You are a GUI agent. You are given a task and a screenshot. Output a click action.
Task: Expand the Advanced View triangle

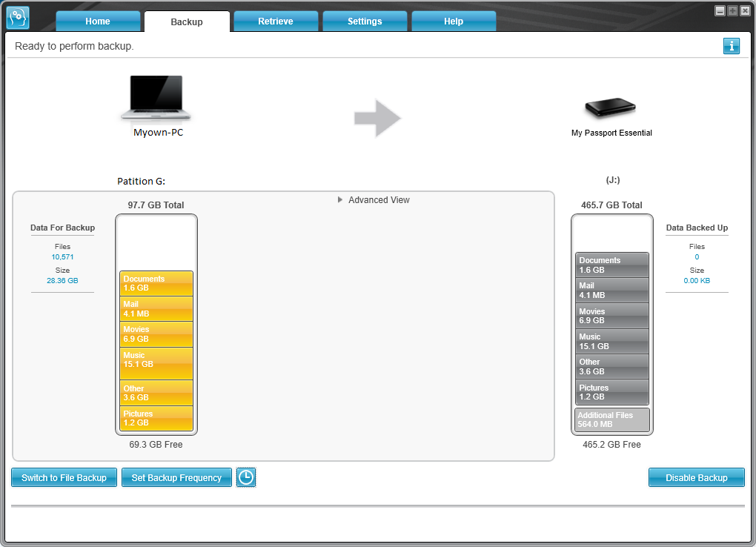point(340,199)
